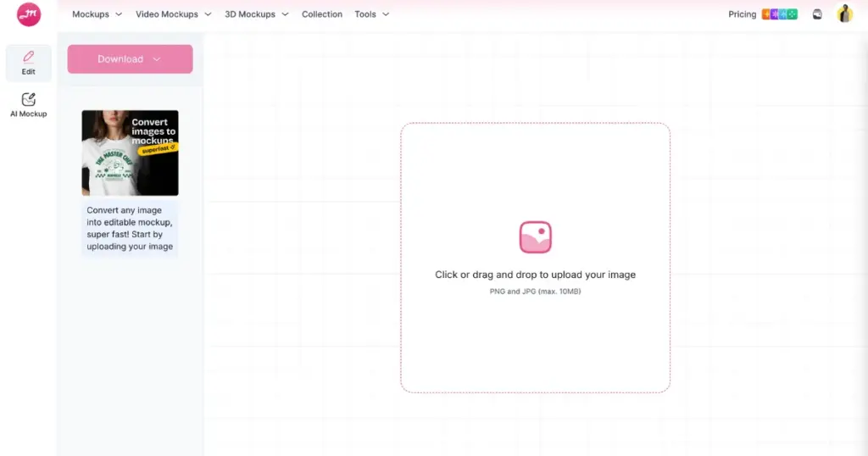Go to the Collection page
The image size is (868, 456).
(322, 14)
